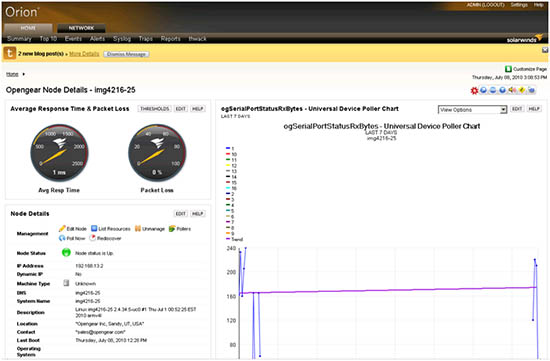Click the orange blog post icon

click(10, 53)
